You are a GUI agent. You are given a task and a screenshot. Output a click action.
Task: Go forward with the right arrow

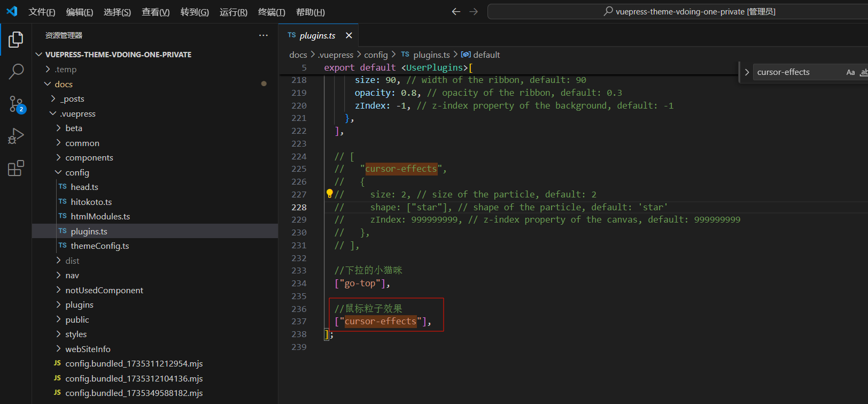click(474, 11)
